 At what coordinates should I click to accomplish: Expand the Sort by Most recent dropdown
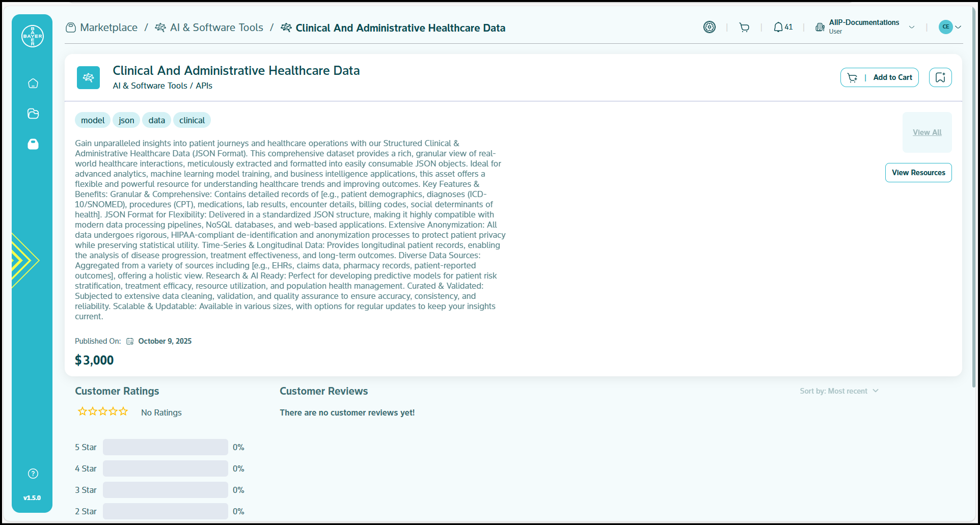[x=839, y=391]
